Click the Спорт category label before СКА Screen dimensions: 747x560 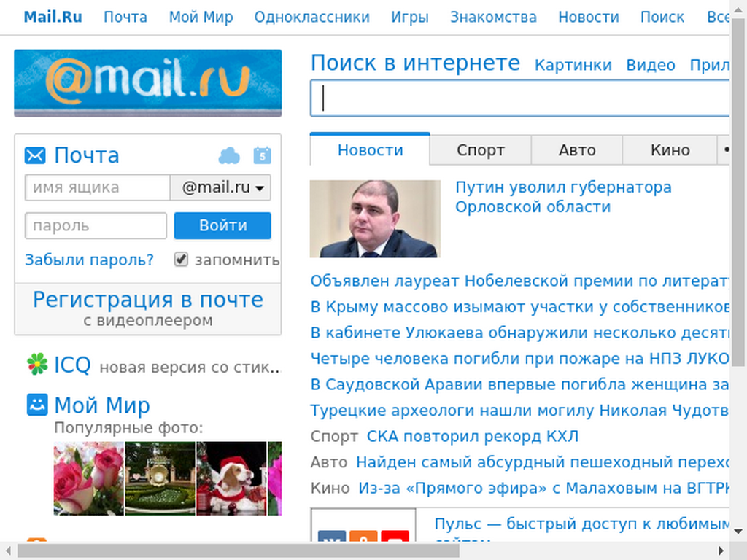coord(334,436)
